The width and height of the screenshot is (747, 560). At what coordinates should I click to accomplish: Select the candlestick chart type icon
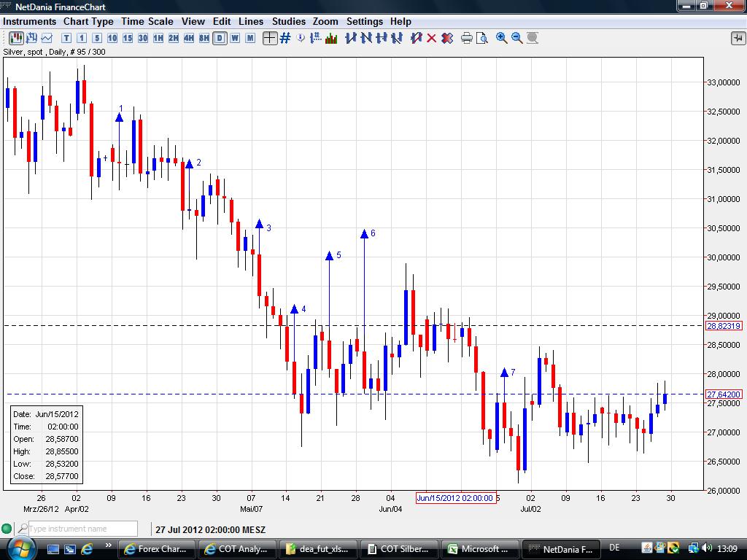pos(15,38)
